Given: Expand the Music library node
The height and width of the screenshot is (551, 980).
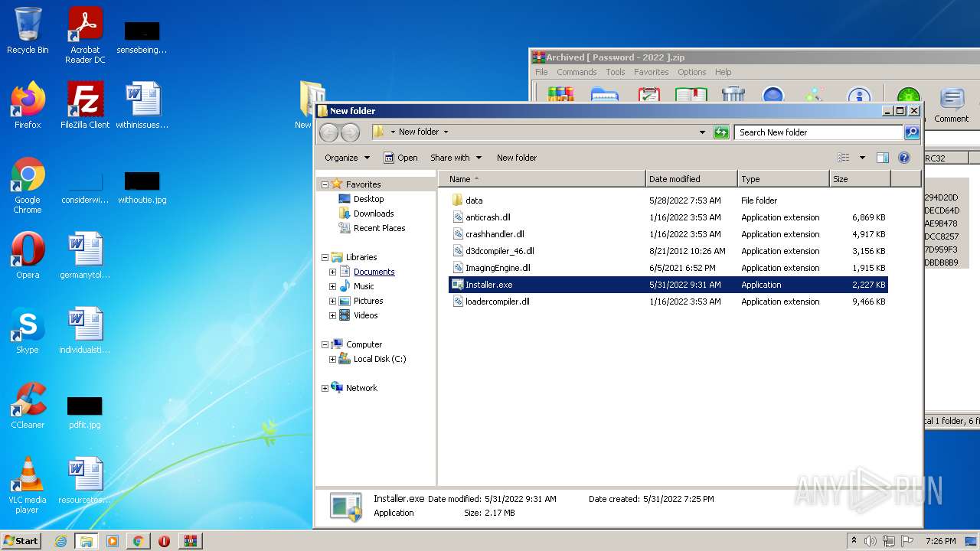Looking at the screenshot, I should coord(333,286).
